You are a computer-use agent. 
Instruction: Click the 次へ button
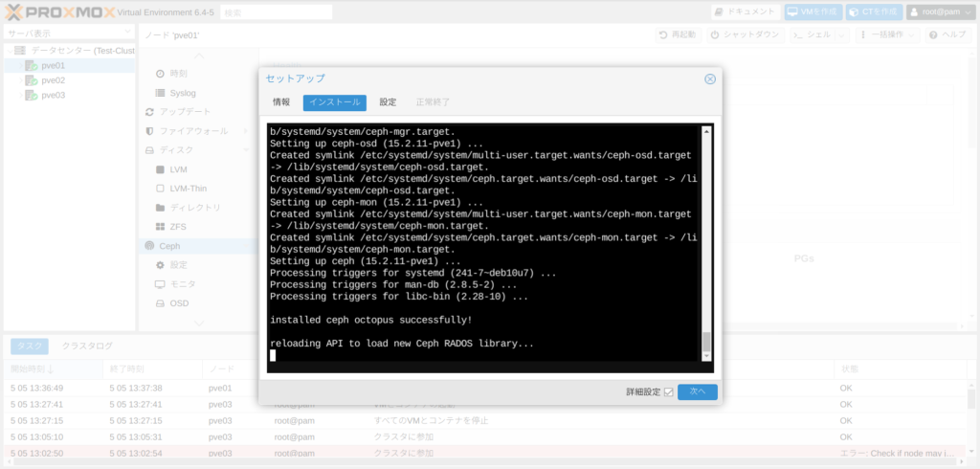click(x=698, y=391)
